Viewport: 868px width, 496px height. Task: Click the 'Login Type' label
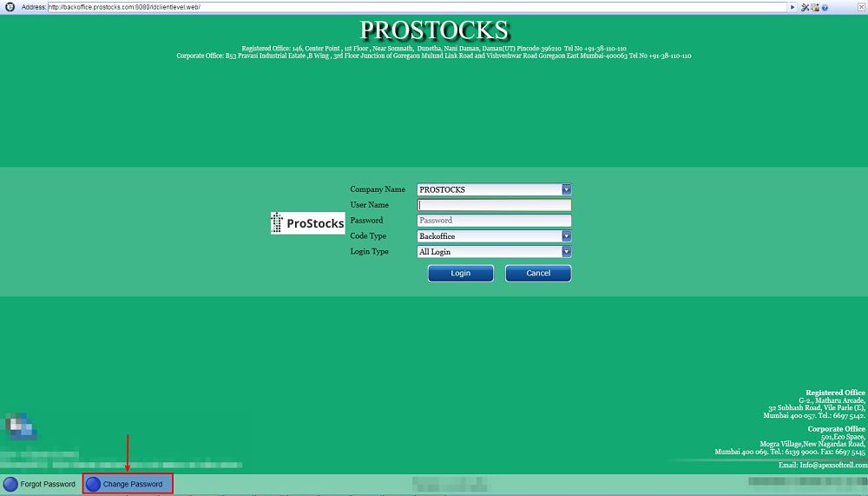pyautogui.click(x=369, y=252)
